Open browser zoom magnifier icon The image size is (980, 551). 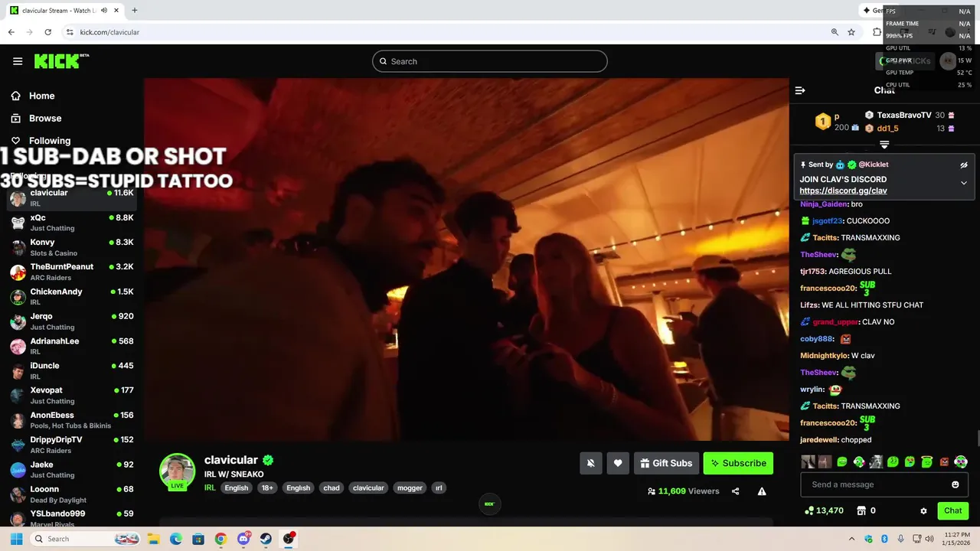835,32
